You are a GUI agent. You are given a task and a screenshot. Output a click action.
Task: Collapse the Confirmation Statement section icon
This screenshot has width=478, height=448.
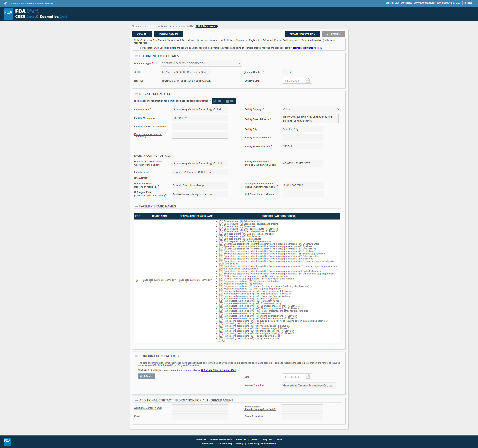pos(136,356)
